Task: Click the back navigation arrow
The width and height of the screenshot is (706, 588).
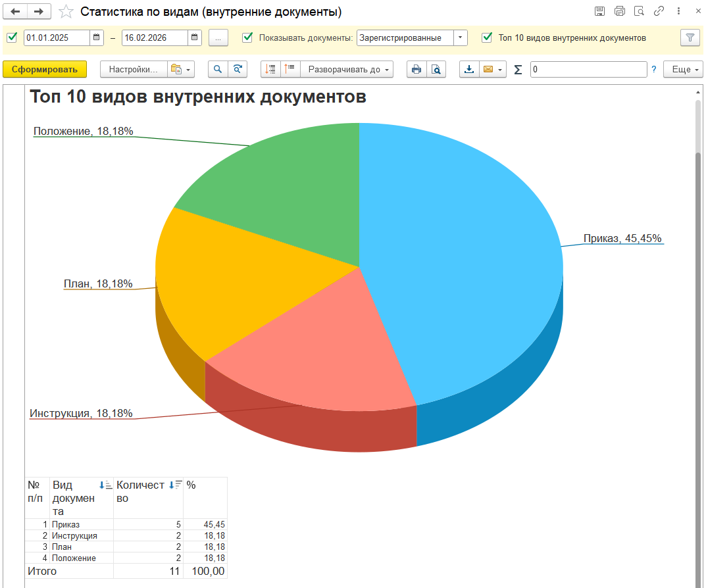Action: [x=16, y=12]
